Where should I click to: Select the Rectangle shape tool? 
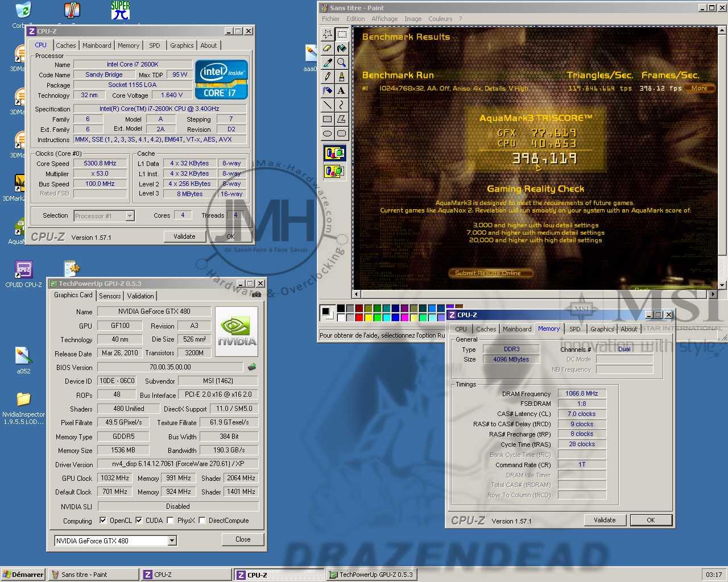coord(328,119)
